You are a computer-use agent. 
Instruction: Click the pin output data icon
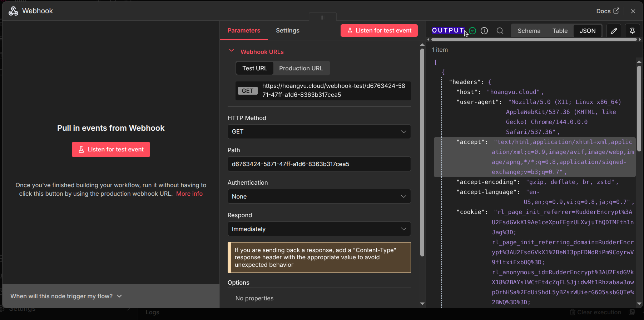pyautogui.click(x=632, y=31)
